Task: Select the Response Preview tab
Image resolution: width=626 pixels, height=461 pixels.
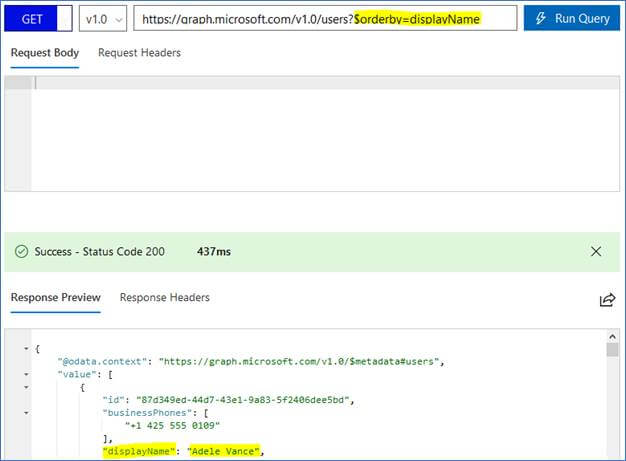Action: (56, 298)
